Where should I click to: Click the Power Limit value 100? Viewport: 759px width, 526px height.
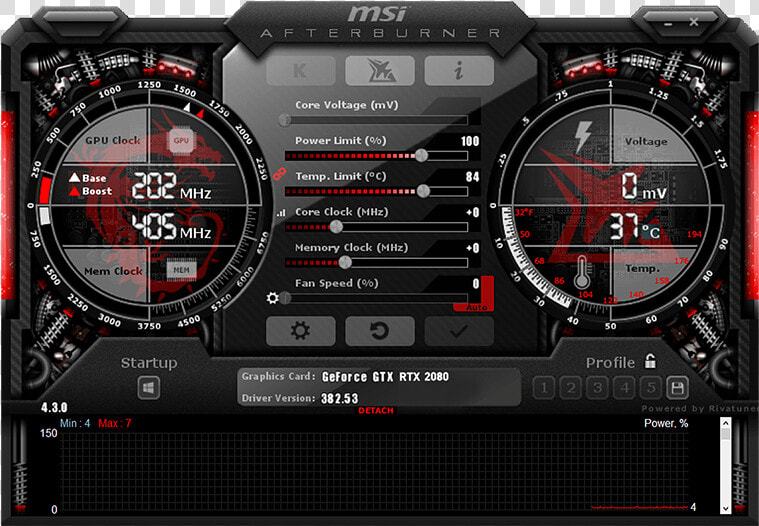470,141
